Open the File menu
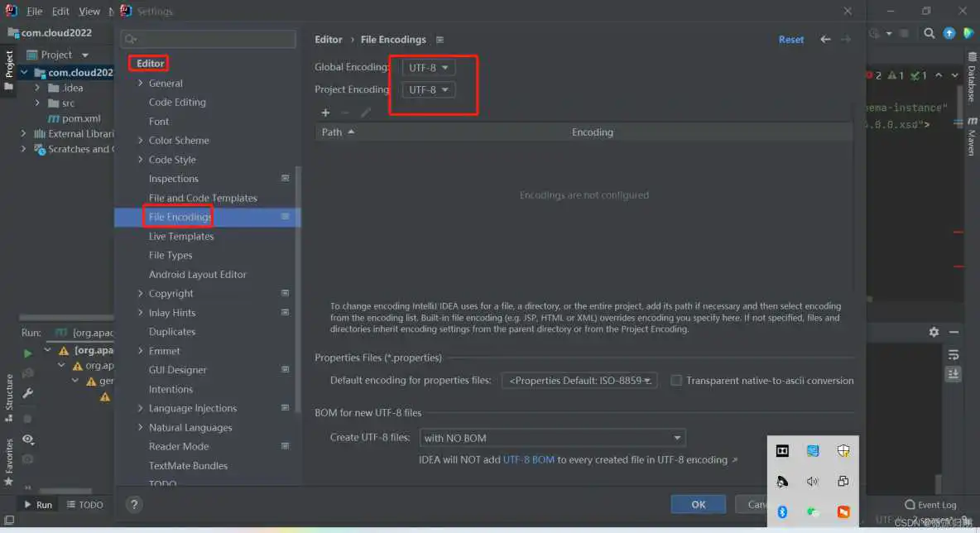Screen dimensions: 980x533 34,12
